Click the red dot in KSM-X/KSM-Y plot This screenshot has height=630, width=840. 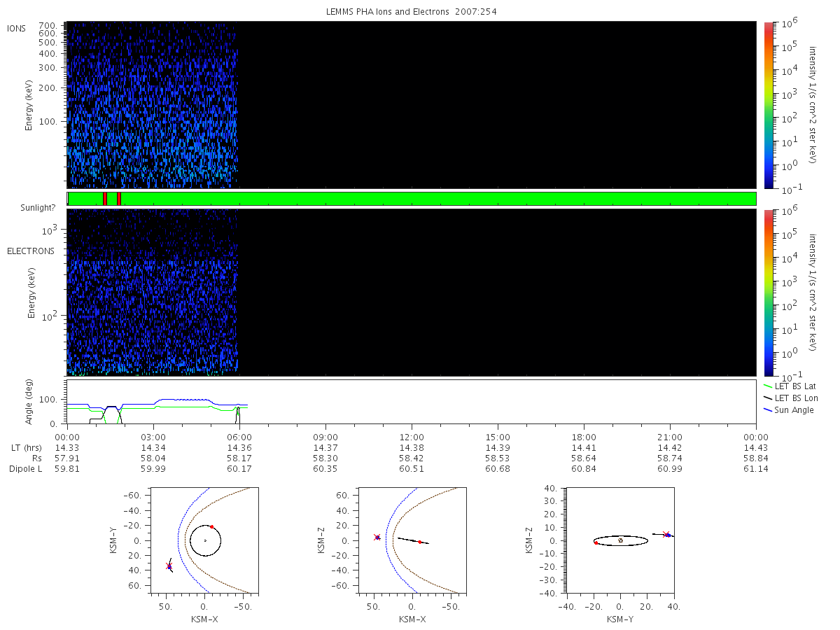211,526
